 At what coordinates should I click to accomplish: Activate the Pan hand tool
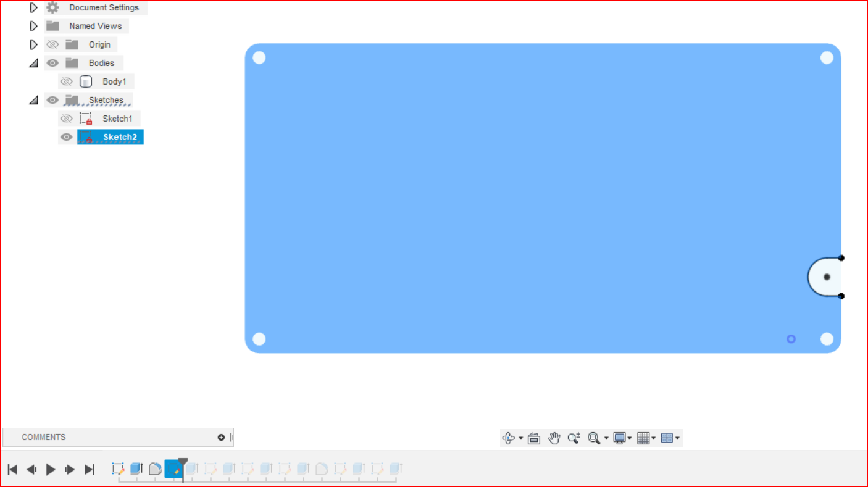click(x=554, y=438)
